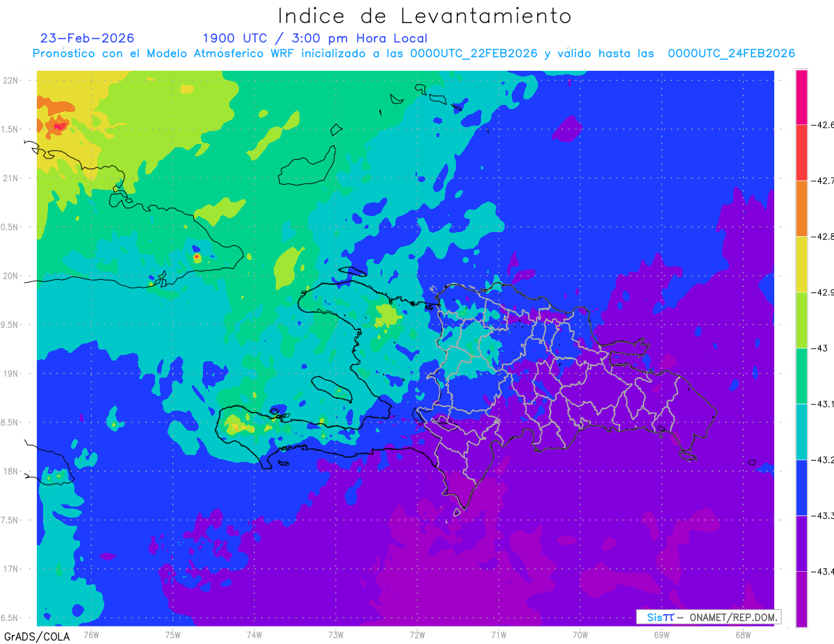Select the legend value "-43.1"
Image resolution: width=834 pixels, height=644 pixels.
(x=822, y=404)
